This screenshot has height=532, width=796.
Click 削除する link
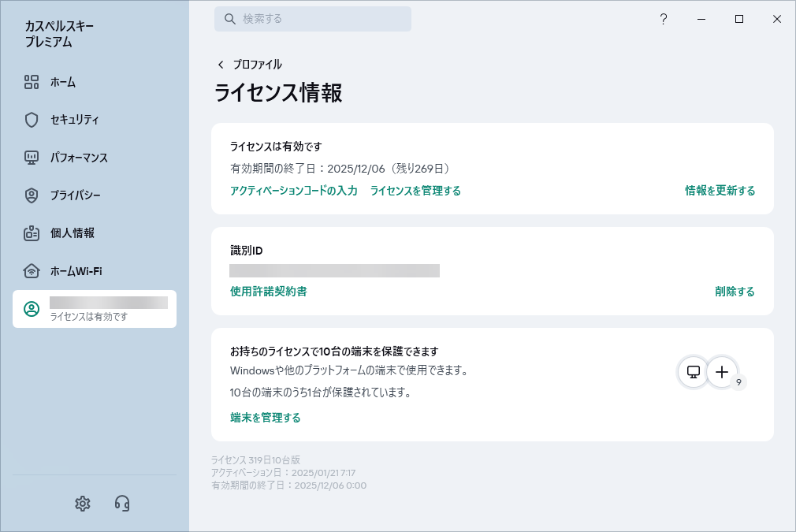coord(735,292)
